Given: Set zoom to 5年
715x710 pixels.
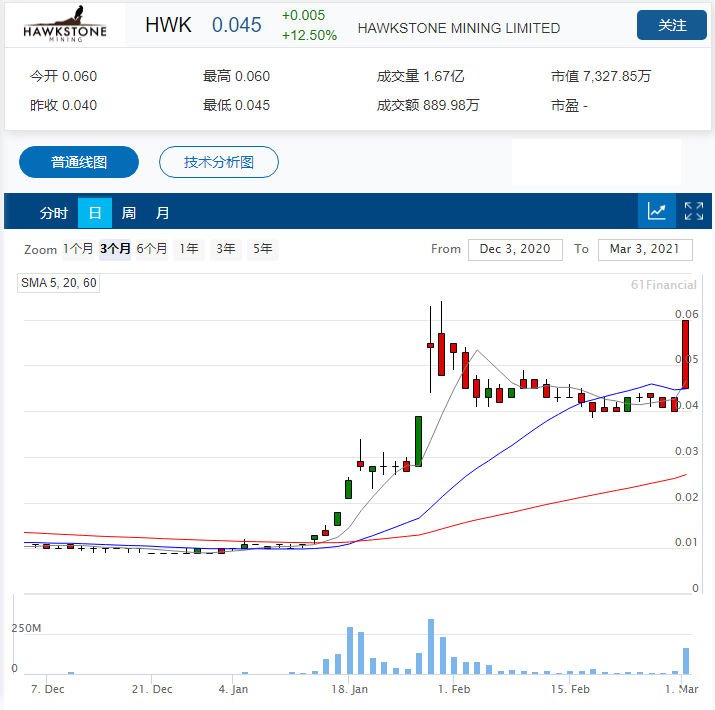Looking at the screenshot, I should (x=262, y=249).
